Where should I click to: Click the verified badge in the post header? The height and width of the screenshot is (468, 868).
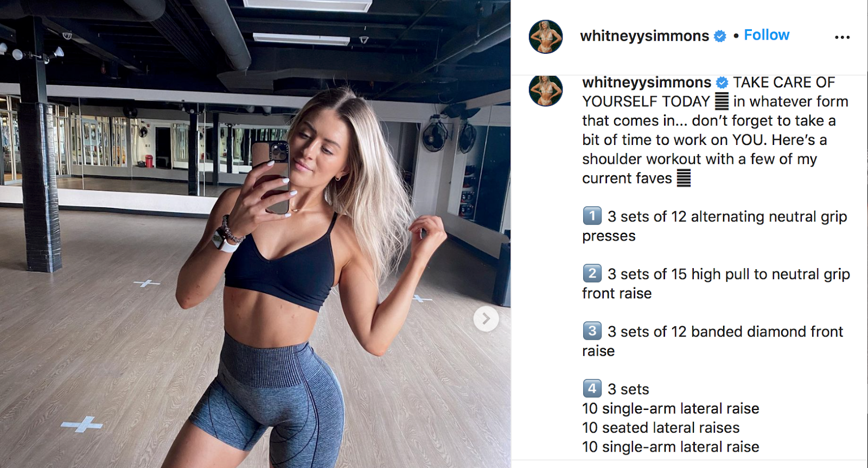pos(720,36)
